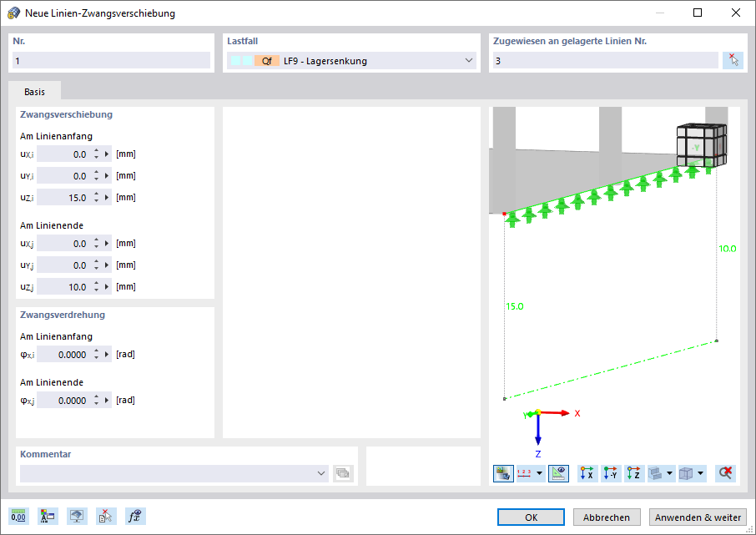
Task: Set view in X direction
Action: (x=587, y=473)
